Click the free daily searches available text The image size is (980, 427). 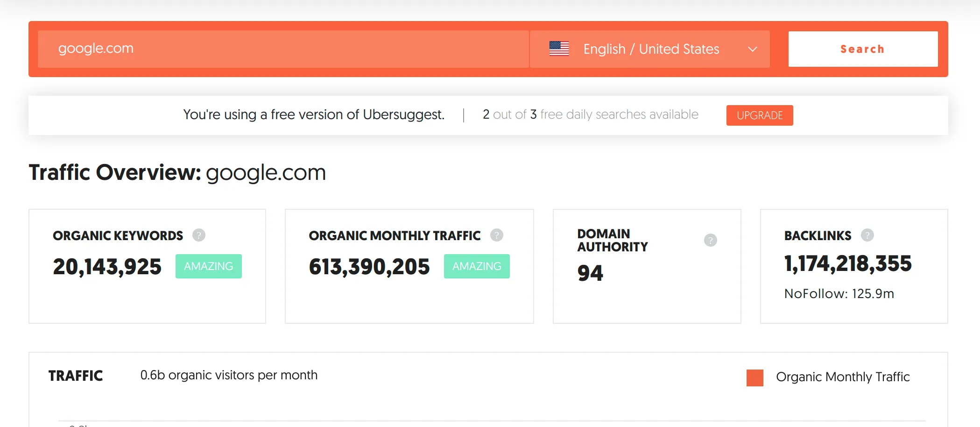coord(591,114)
